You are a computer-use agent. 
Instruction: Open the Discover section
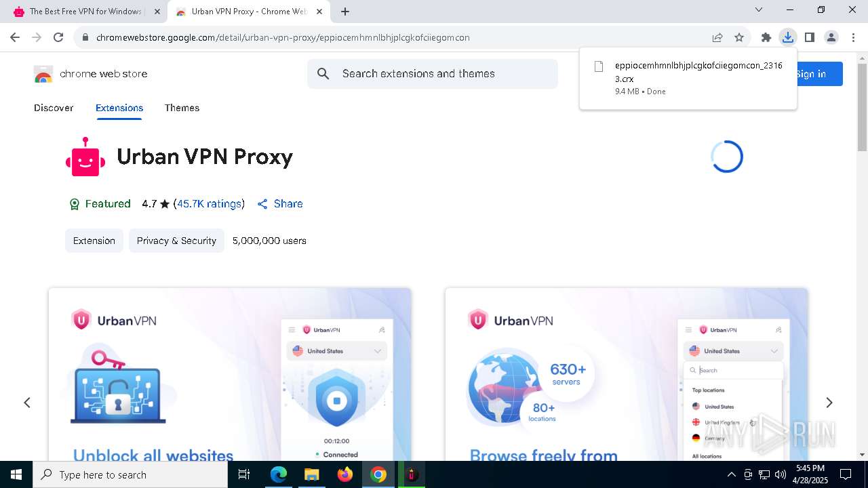[54, 108]
